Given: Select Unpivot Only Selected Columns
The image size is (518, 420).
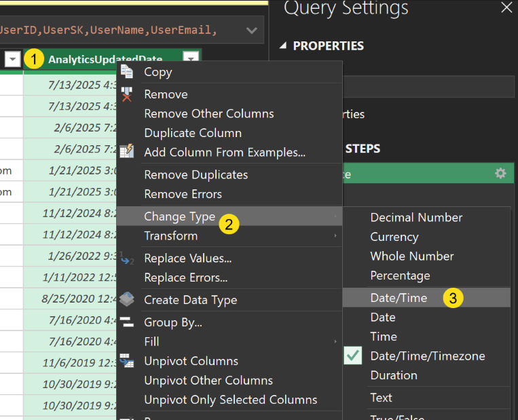Looking at the screenshot, I should [x=229, y=400].
